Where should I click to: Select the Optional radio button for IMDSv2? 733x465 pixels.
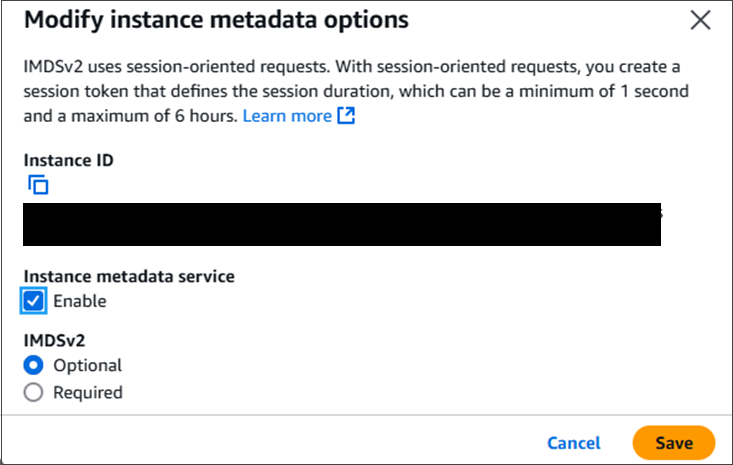33,365
